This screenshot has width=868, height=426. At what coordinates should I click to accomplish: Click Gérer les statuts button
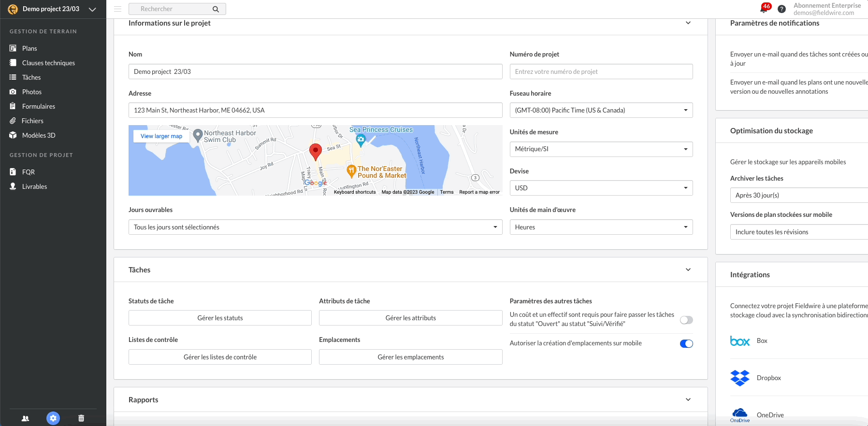220,318
